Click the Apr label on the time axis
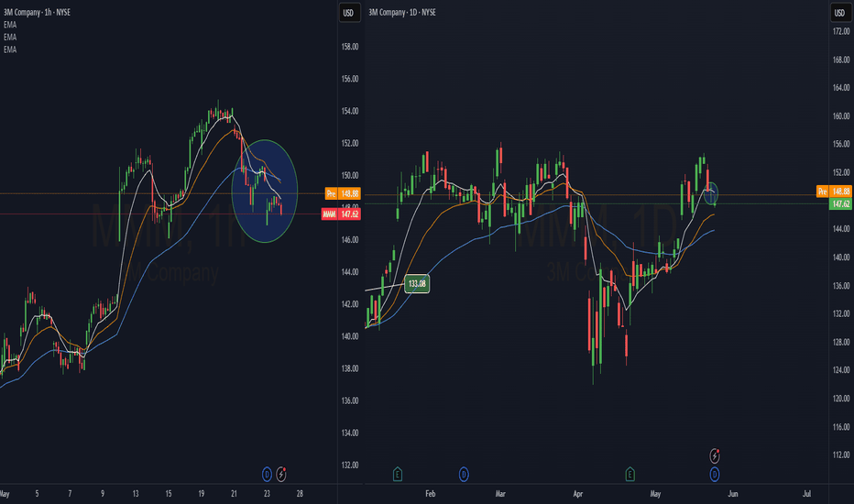Viewport: 854px width, 504px height. (x=578, y=494)
